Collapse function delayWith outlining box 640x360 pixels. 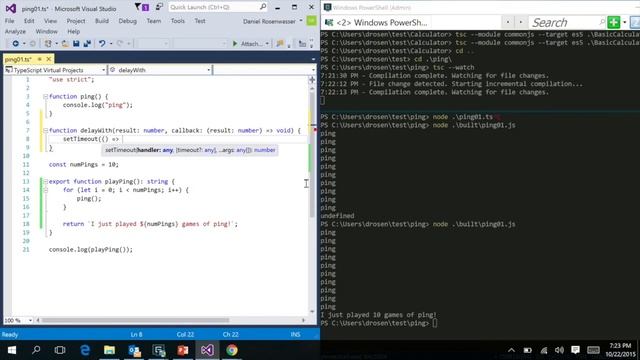(45, 131)
